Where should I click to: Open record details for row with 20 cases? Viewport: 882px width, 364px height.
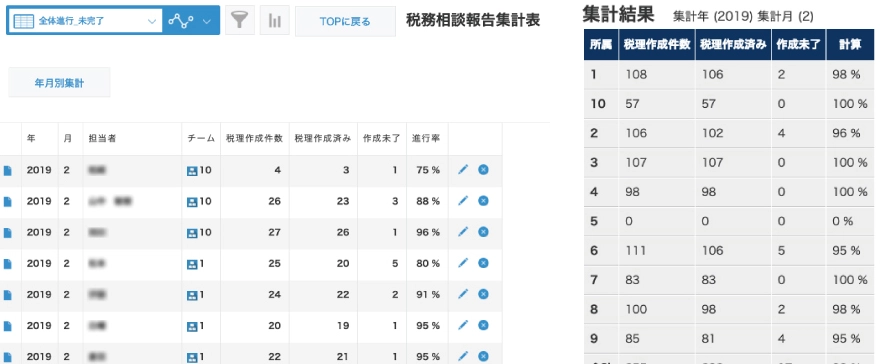click(x=7, y=326)
